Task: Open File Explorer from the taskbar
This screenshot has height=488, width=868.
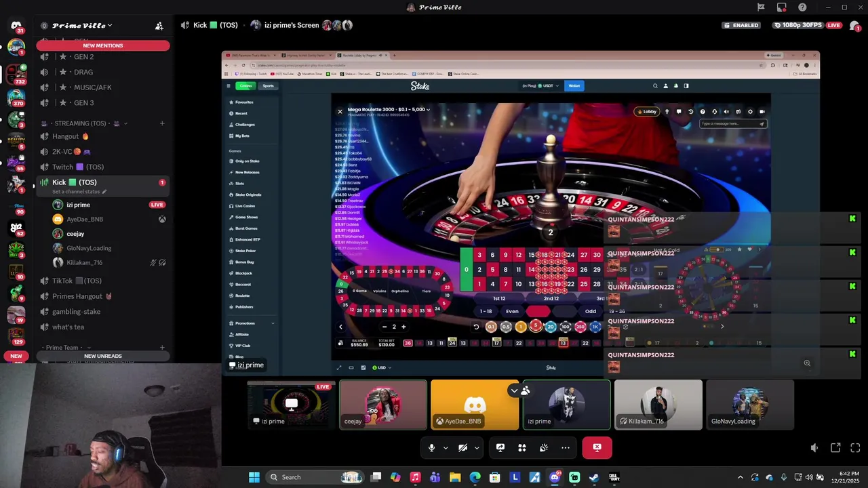Action: coord(455,477)
